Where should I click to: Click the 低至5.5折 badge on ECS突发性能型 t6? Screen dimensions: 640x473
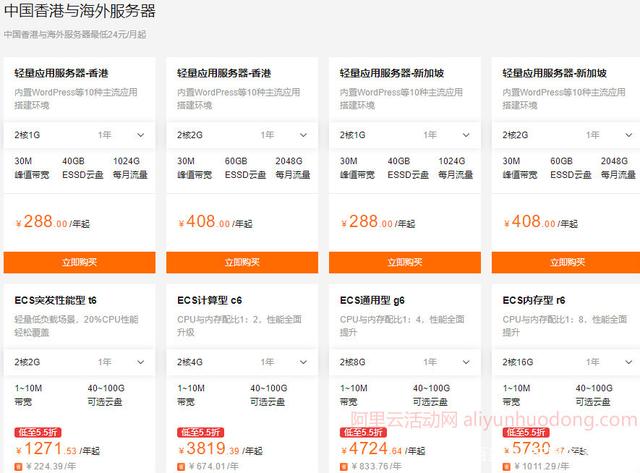38,432
